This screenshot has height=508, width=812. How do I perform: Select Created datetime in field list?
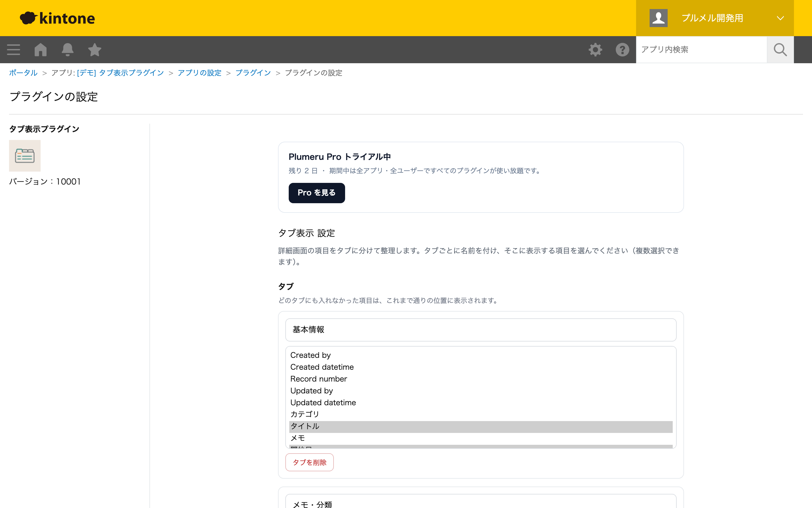[x=481, y=367]
